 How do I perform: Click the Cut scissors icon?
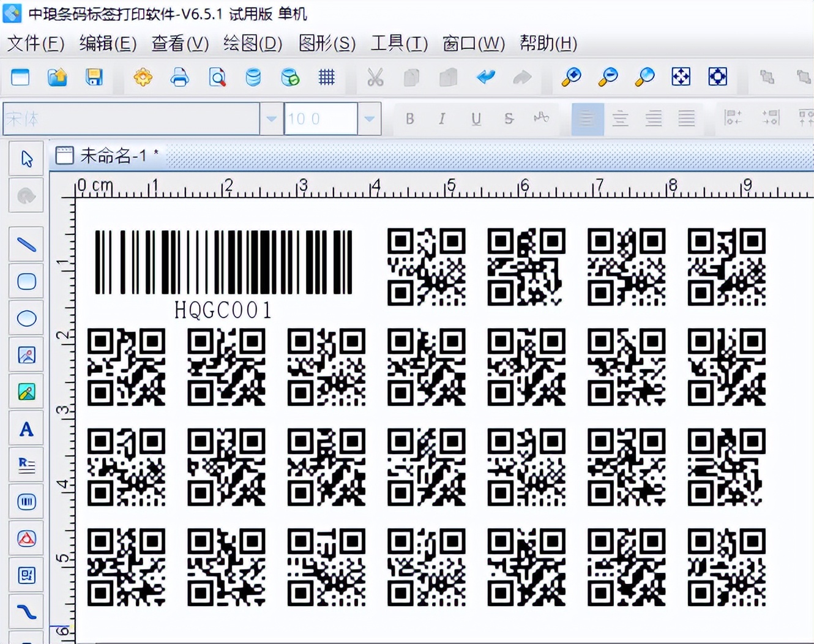[375, 77]
